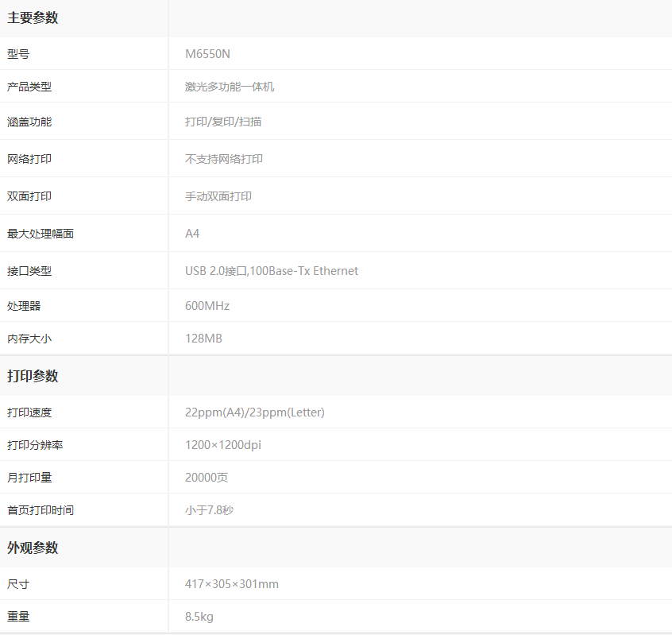
Task: Click the 417×305×301mm dimensions value
Action: click(232, 584)
